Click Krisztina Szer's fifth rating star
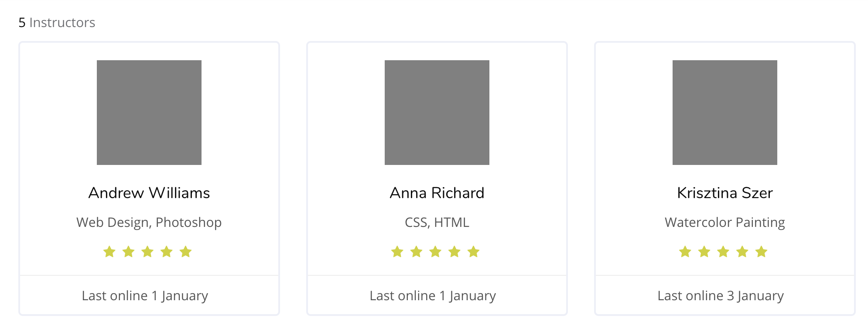This screenshot has height=336, width=868. 762,252
